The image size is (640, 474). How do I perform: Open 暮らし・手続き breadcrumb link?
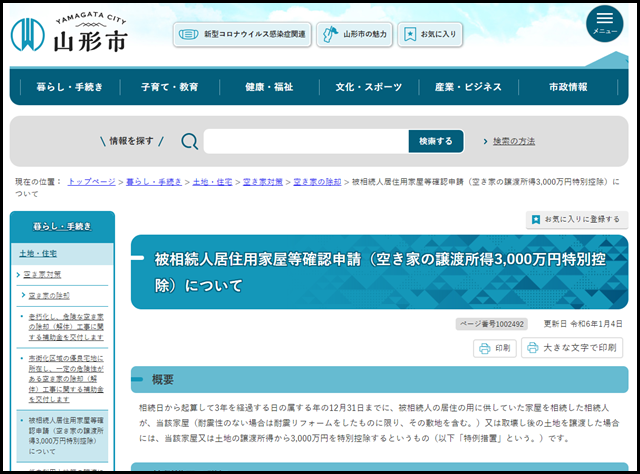click(x=154, y=182)
